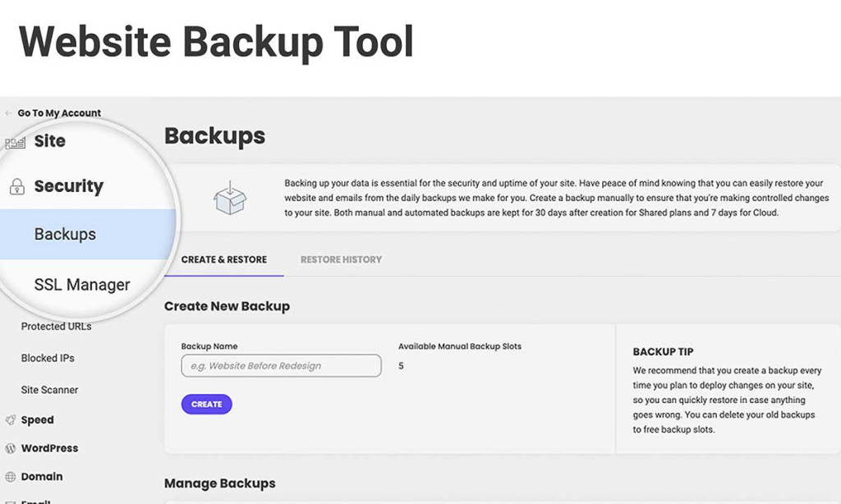841x504 pixels.
Task: Expand the Site section label
Action: [50, 141]
